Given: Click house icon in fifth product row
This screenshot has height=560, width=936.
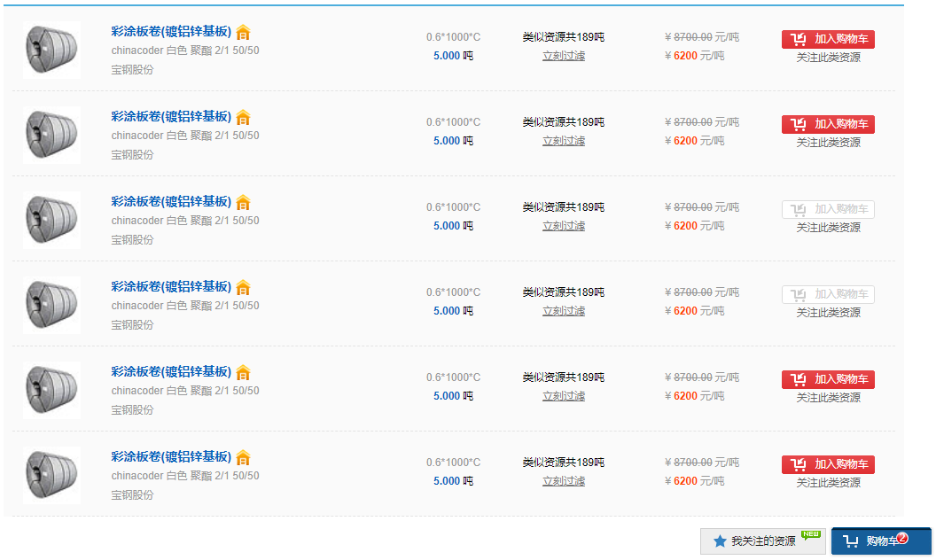Looking at the screenshot, I should tap(243, 372).
